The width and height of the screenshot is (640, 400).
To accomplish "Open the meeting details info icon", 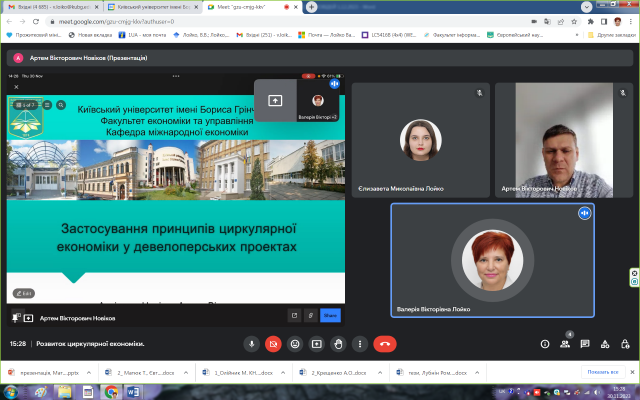I will (546, 343).
